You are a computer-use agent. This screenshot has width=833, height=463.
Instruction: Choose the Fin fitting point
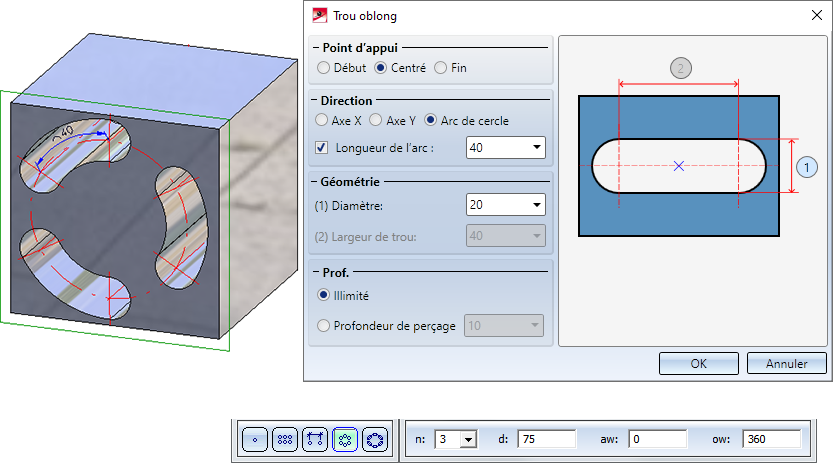[x=440, y=68]
